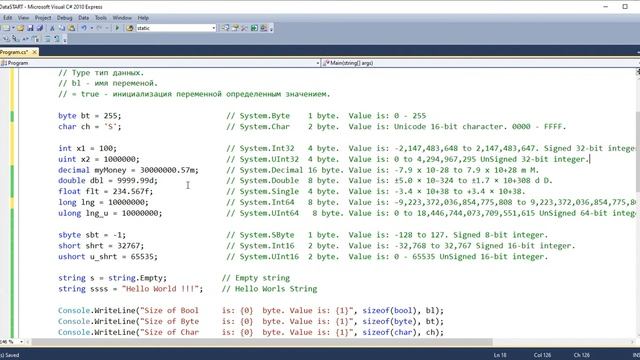Open the Data menu
640x360 pixels.
pos(84,18)
